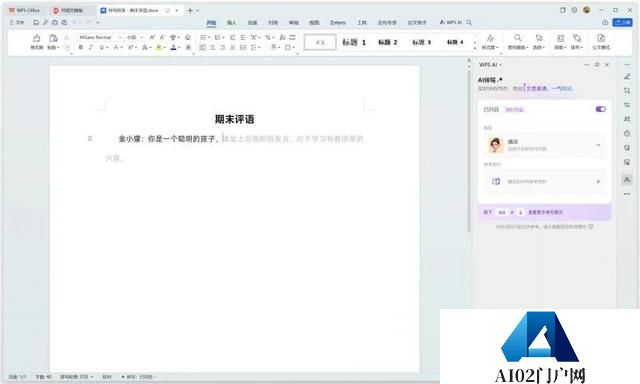Add reference material with plus icon
640x384 pixels.
pos(598,181)
